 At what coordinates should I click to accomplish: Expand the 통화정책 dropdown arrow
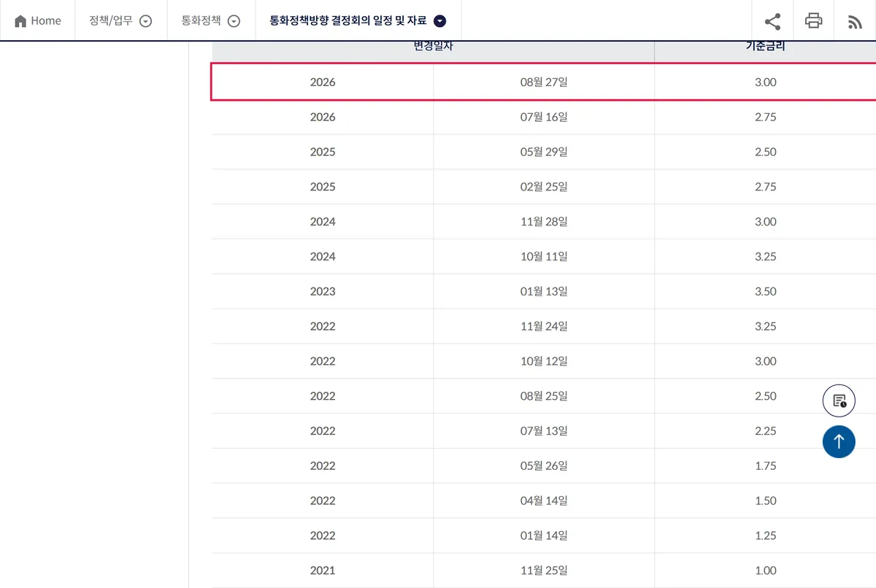[234, 21]
